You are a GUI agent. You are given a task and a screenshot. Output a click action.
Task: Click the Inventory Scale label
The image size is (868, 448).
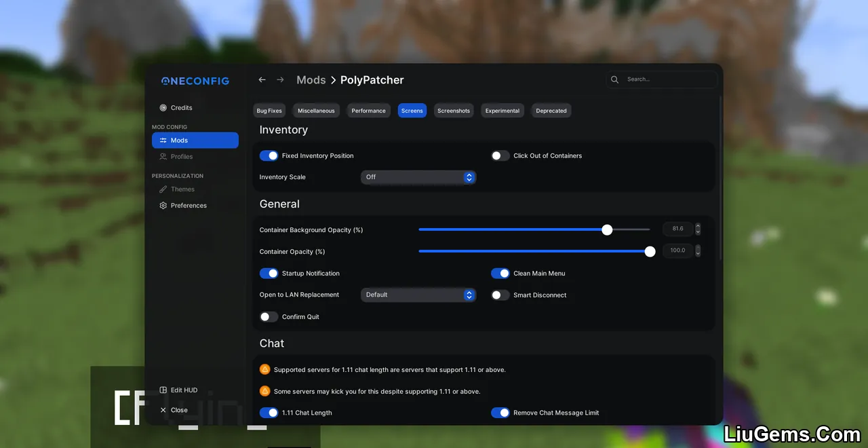click(x=283, y=177)
